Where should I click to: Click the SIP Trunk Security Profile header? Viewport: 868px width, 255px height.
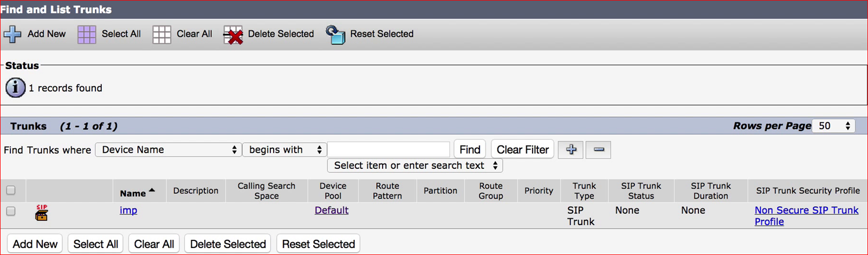point(808,191)
